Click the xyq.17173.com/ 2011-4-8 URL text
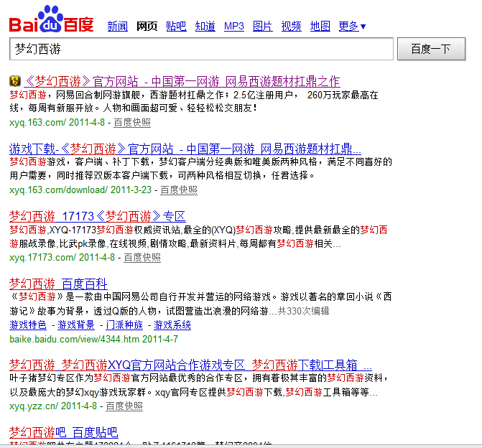The width and height of the screenshot is (482, 448). 62,258
